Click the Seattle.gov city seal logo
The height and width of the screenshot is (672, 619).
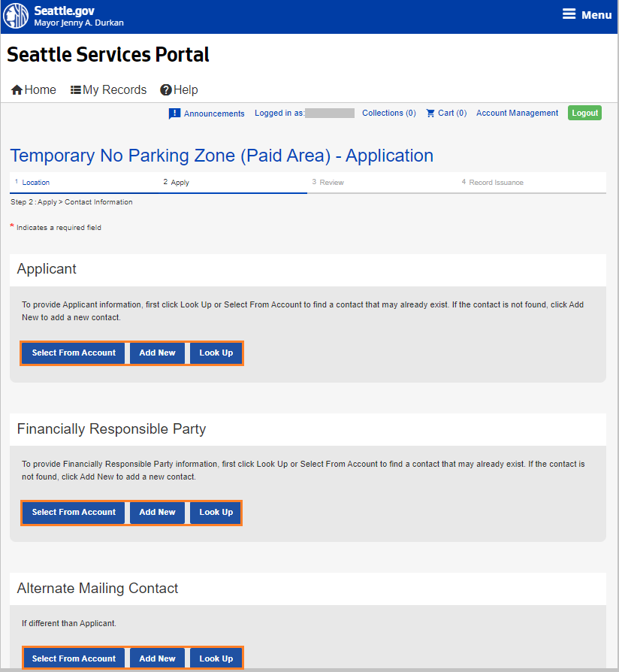(17, 16)
